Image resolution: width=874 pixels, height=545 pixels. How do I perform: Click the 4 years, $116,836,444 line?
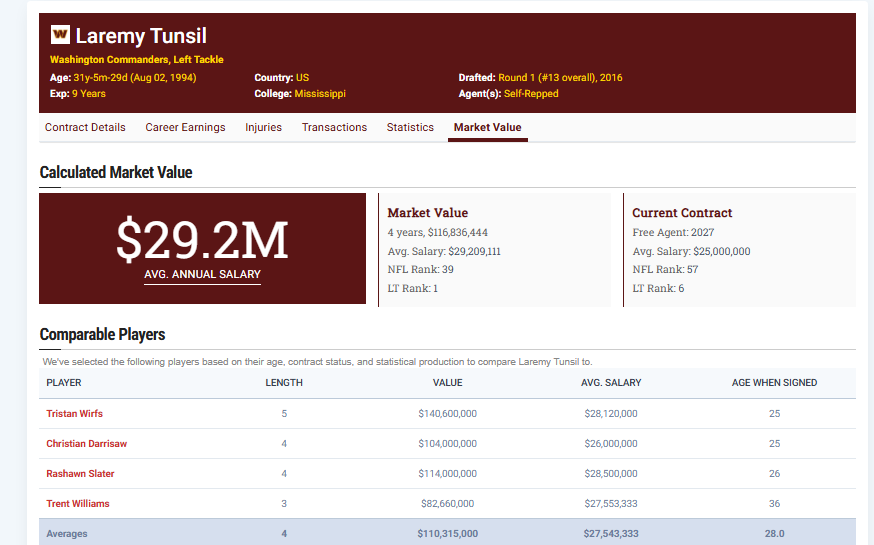[438, 232]
